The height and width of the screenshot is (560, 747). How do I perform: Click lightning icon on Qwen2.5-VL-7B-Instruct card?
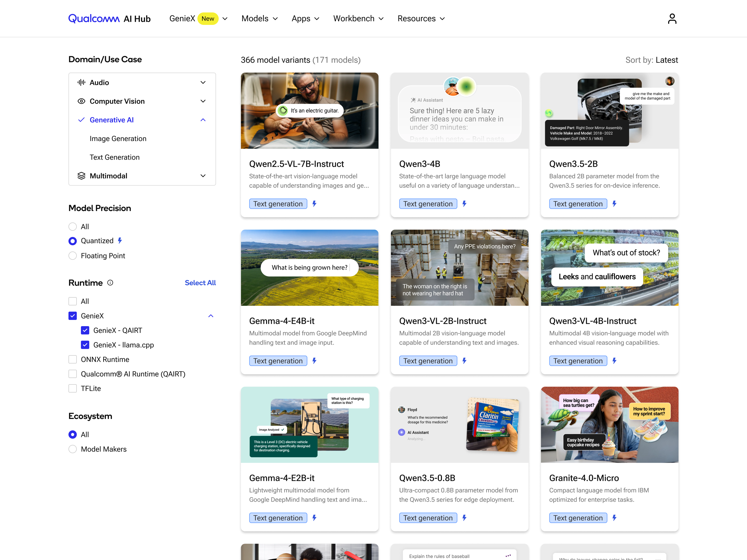[x=314, y=204]
